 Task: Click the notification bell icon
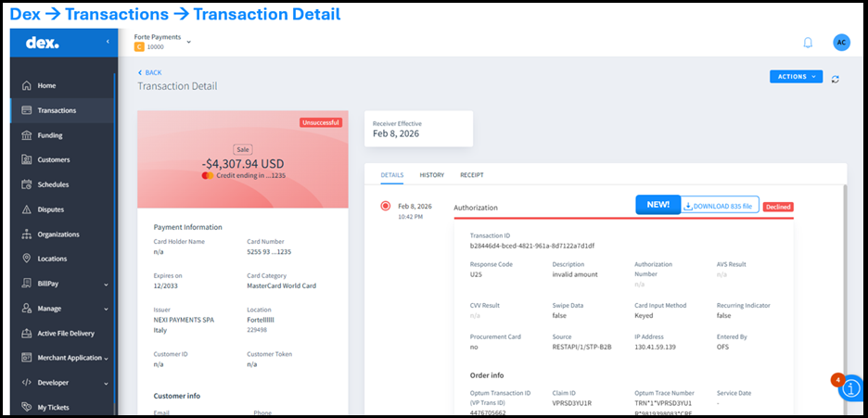point(808,43)
